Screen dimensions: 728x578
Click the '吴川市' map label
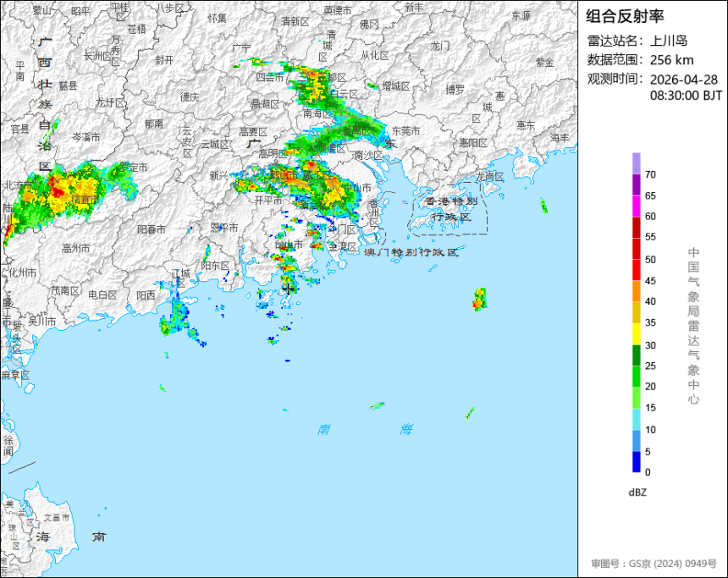click(x=41, y=321)
